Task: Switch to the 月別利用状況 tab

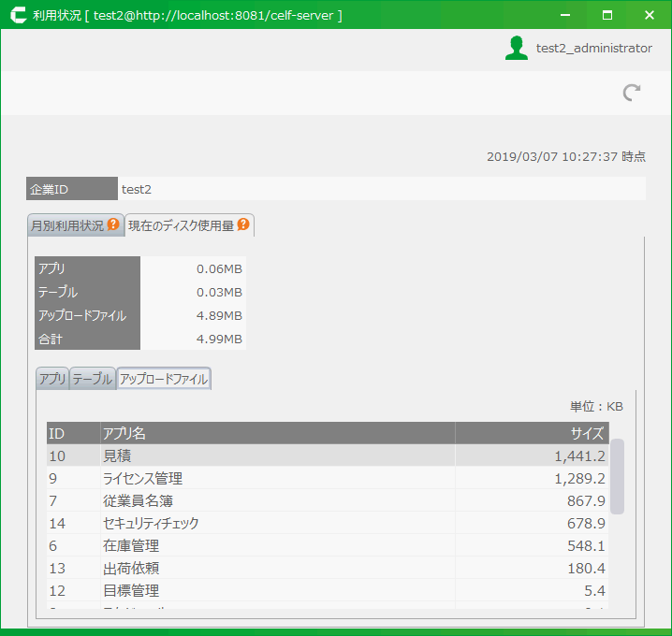Action: (67, 225)
